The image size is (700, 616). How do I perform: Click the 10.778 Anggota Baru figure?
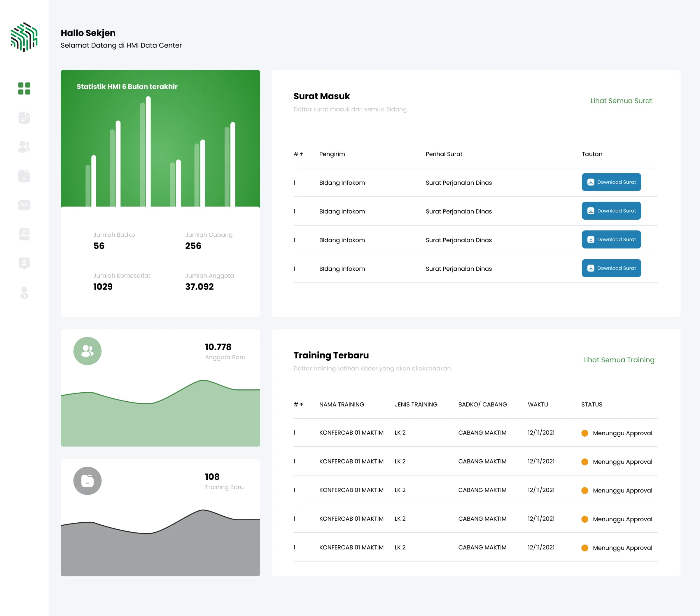click(218, 347)
